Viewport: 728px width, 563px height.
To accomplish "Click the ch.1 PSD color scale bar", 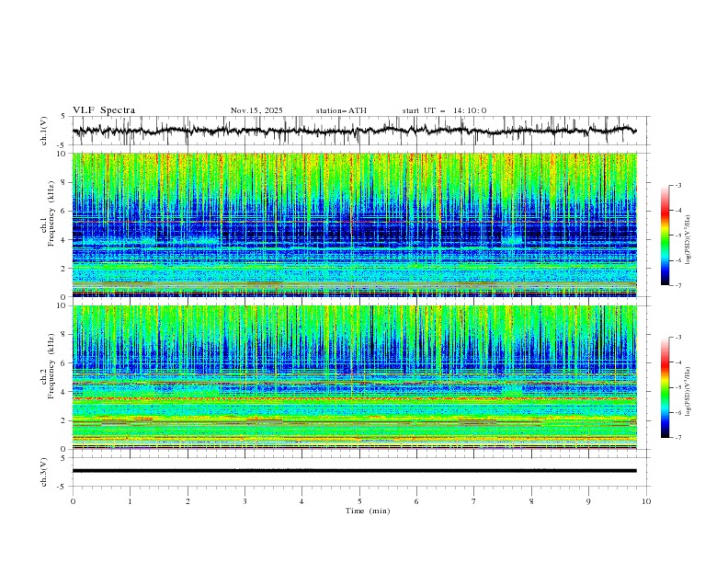I will click(x=665, y=236).
